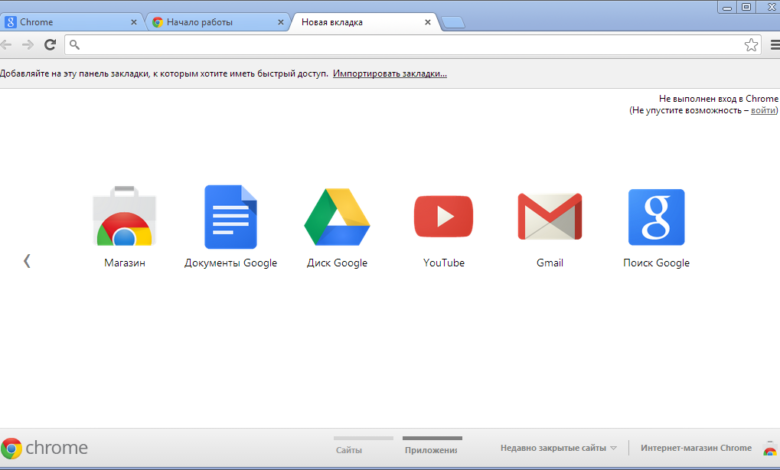Viewport: 780px width, 470px height.
Task: Click the войти sign-in link
Action: (762, 110)
